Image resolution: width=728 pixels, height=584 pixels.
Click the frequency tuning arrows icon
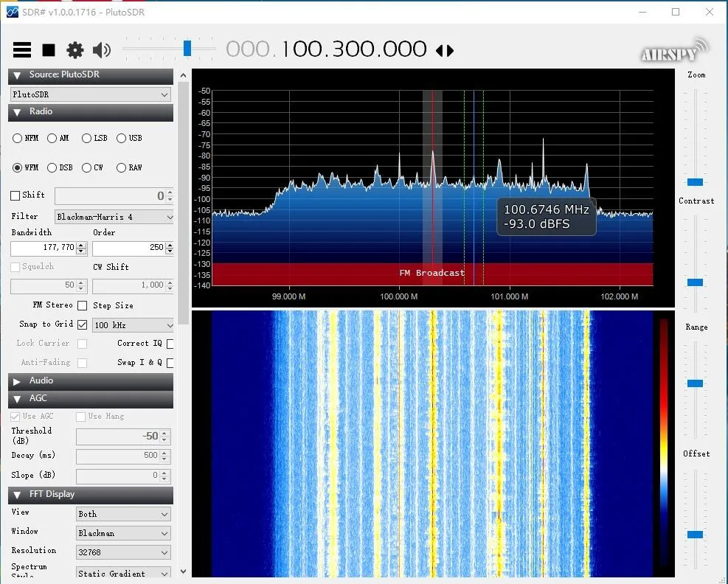445,50
